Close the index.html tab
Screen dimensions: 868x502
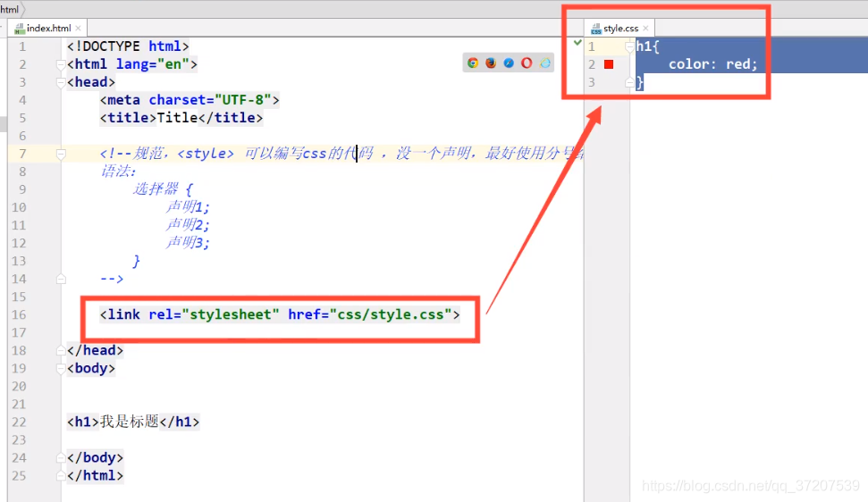[78, 29]
